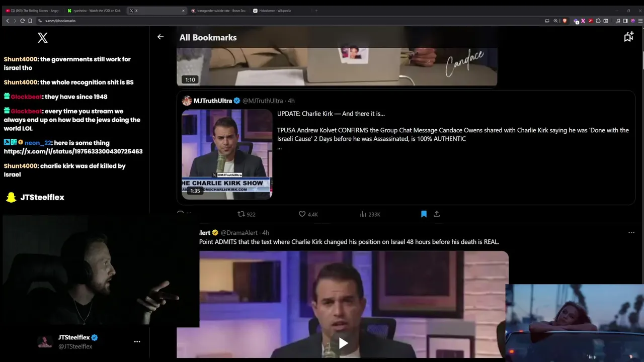The width and height of the screenshot is (644, 362).
Task: Click the add bookmark folder icon
Action: [629, 37]
